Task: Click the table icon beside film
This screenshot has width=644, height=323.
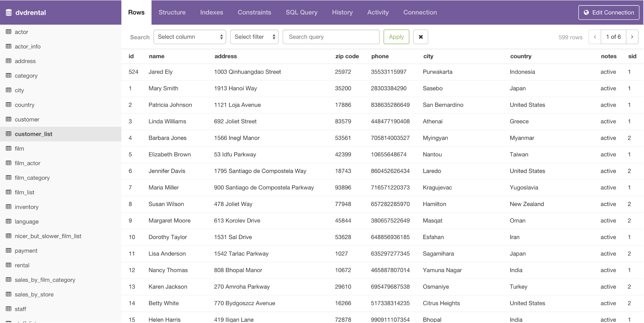Action: pyautogui.click(x=8, y=148)
